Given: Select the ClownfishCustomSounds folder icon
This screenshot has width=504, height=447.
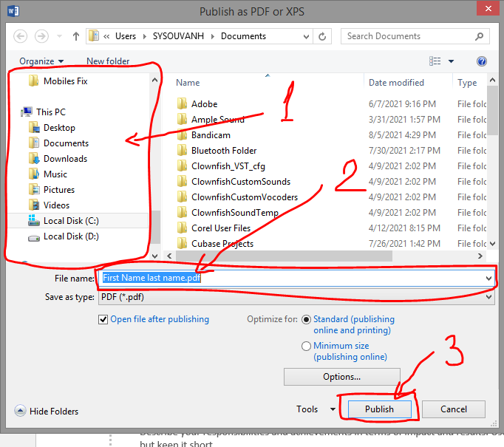Looking at the screenshot, I should pyautogui.click(x=182, y=182).
